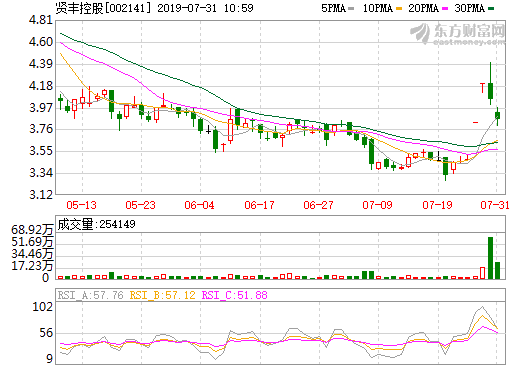Click the eastmoney watermark logo
The width and height of the screenshot is (520, 365).
(457, 33)
